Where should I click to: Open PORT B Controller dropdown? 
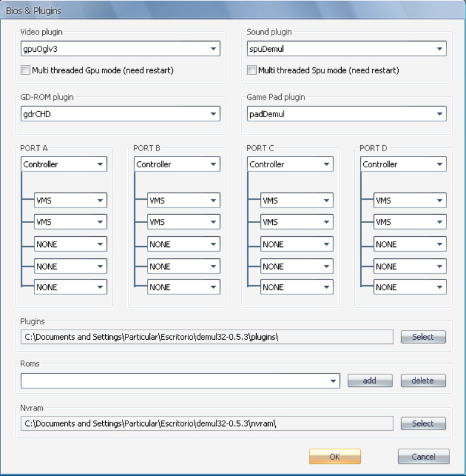tap(177, 164)
